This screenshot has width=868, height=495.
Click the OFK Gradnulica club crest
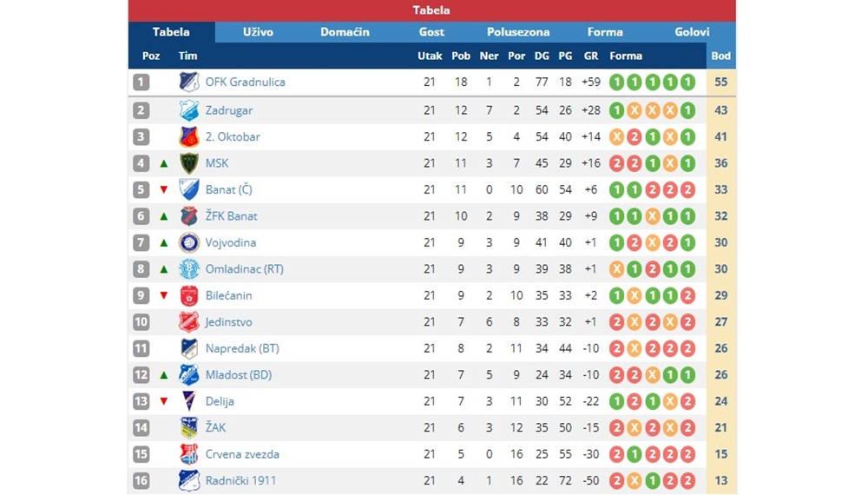coord(188,82)
